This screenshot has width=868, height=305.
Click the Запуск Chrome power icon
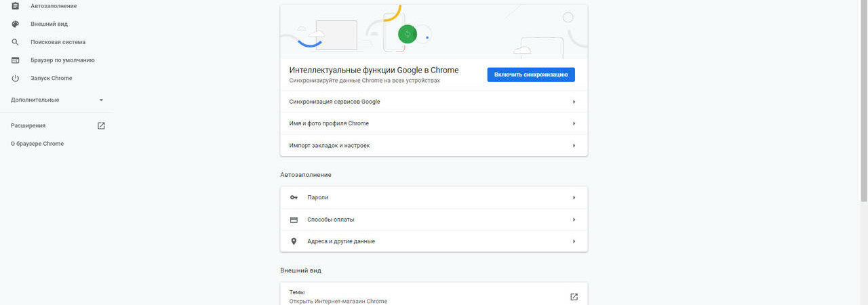(x=15, y=78)
